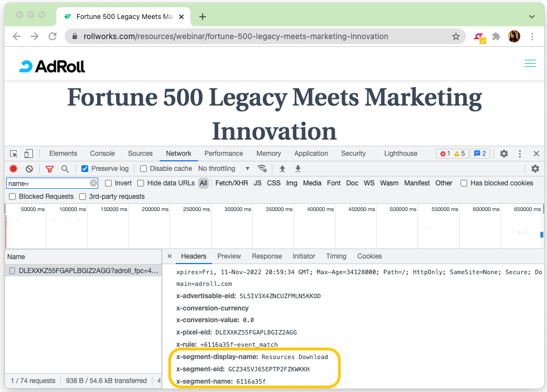Open the No throttling dropdown
Screen dimensions: 547x392
[x=224, y=169]
